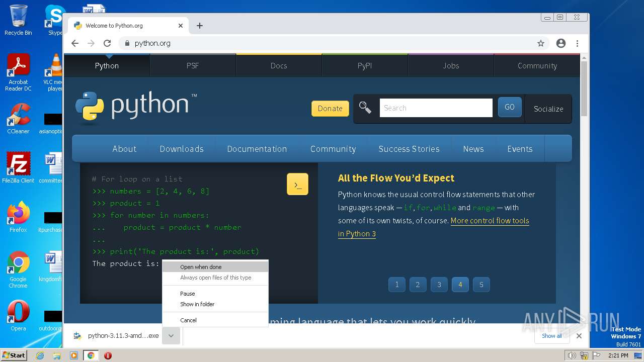Open the Community top tab
Screen dimensions: 644x362
pyautogui.click(x=537, y=65)
